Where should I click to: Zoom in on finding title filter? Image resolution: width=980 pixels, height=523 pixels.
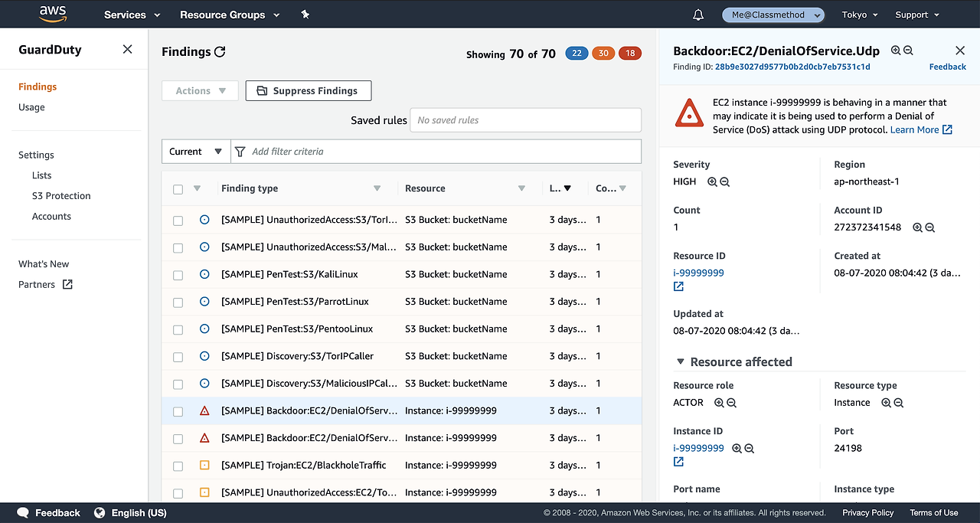[896, 51]
